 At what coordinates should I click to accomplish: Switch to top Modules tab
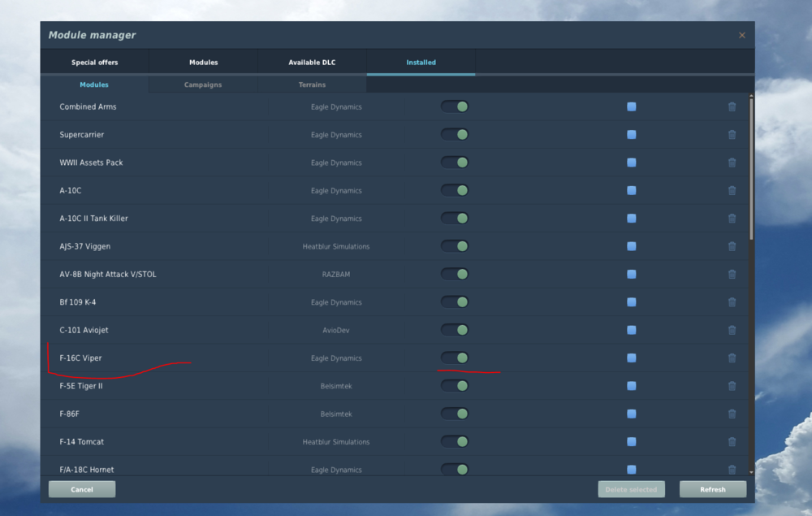(204, 63)
